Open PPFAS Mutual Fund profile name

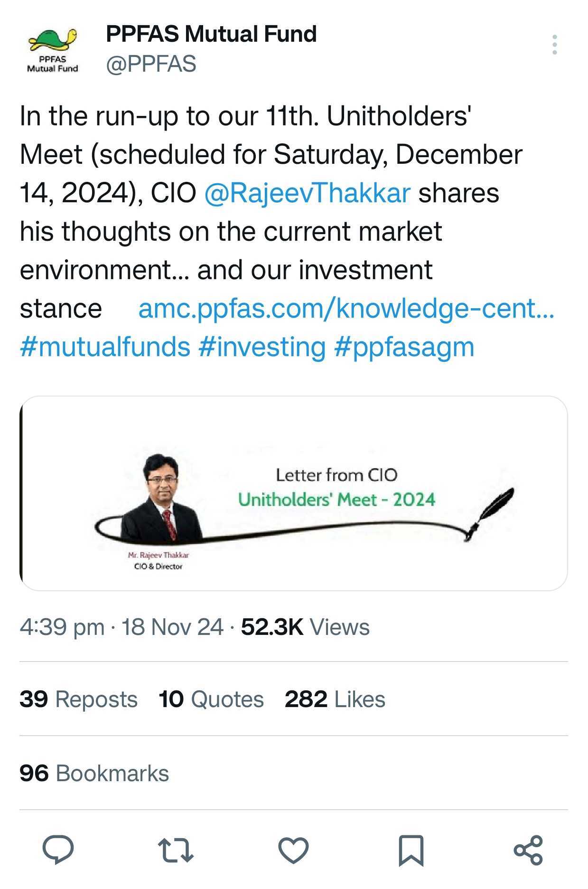(x=211, y=34)
